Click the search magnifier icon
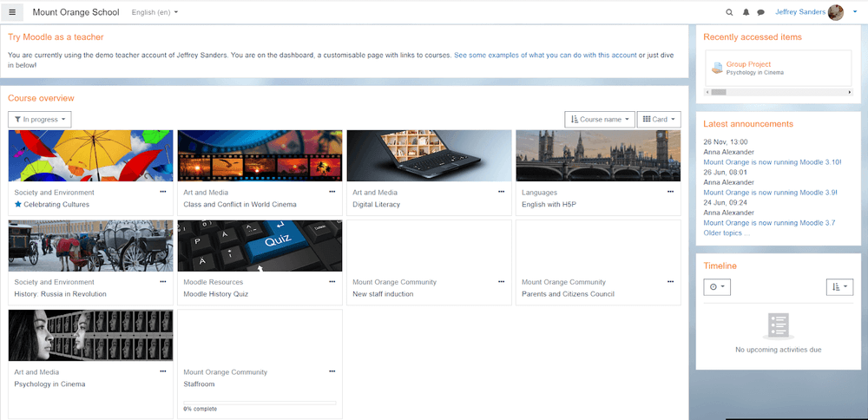The width and height of the screenshot is (868, 420). point(729,12)
